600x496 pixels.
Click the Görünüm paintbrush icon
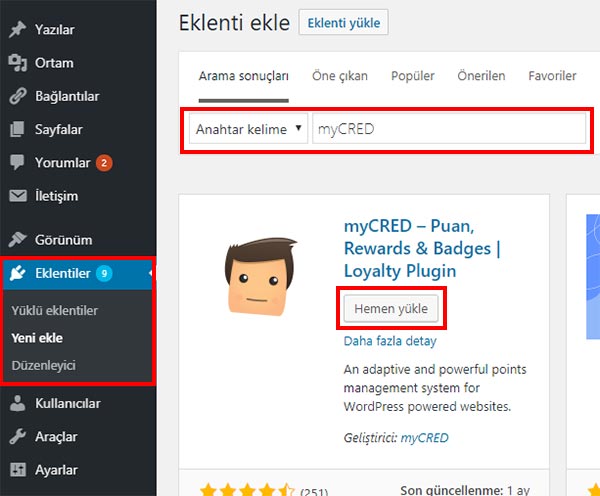[x=18, y=240]
